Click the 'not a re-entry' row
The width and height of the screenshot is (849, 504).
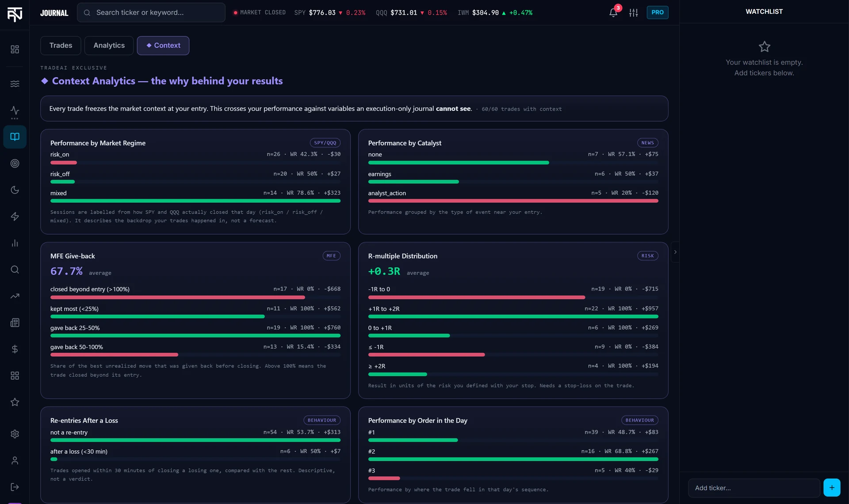(x=195, y=435)
